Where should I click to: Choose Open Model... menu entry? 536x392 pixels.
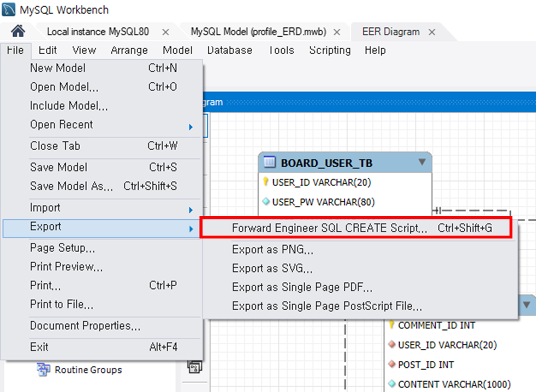(x=102, y=87)
